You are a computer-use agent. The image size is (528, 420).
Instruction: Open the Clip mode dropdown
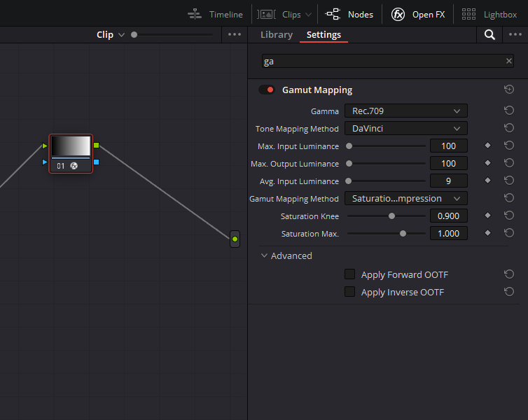(111, 35)
